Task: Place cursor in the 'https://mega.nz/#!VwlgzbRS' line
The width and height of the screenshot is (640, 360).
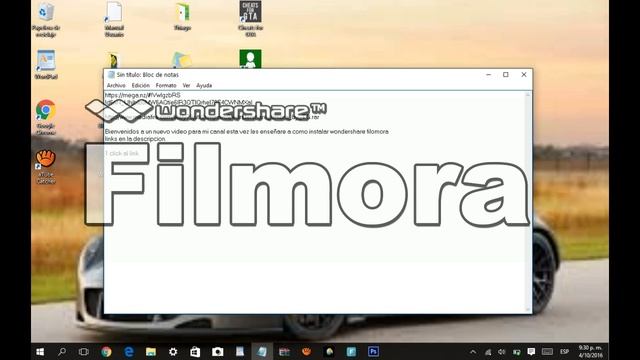Action: click(142, 95)
